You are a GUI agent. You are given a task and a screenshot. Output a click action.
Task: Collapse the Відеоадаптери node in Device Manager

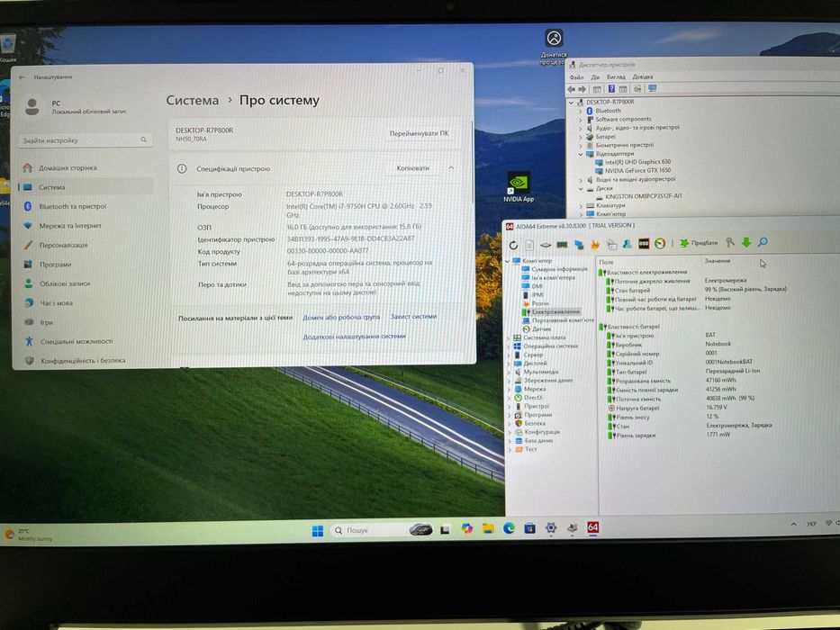pyautogui.click(x=580, y=154)
